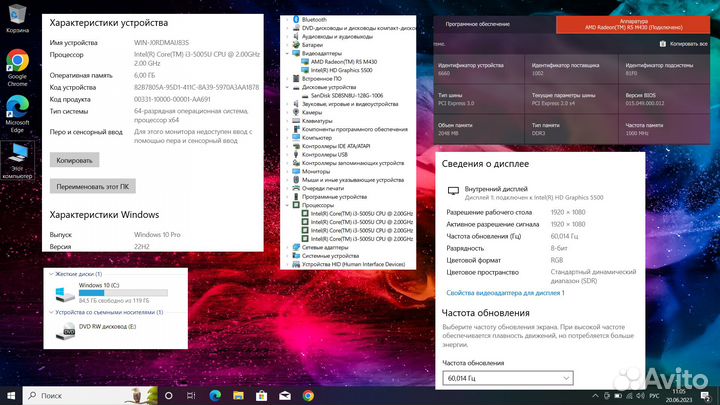
Task: Expand the DVD-дисководы tree node
Action: pyautogui.click(x=287, y=28)
